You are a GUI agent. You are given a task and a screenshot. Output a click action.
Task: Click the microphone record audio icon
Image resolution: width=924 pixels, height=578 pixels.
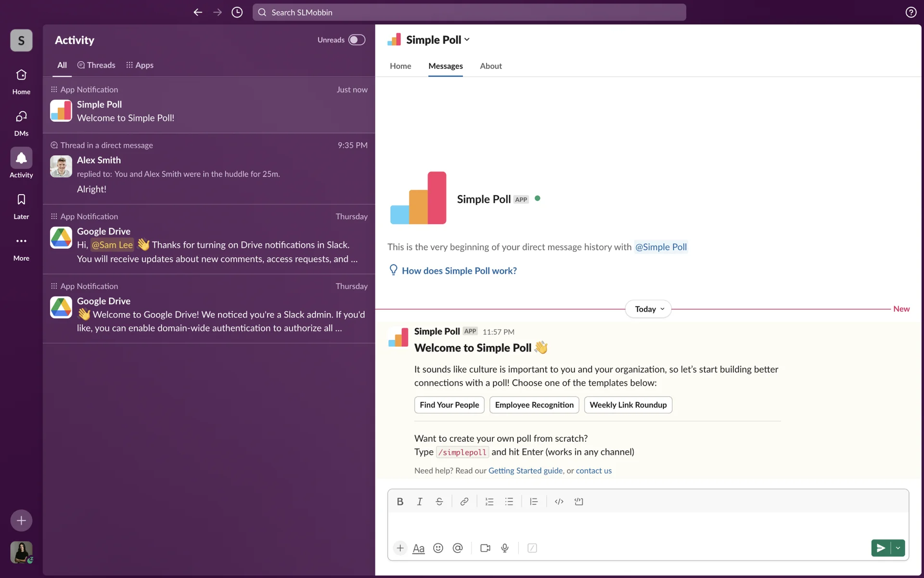(x=505, y=548)
